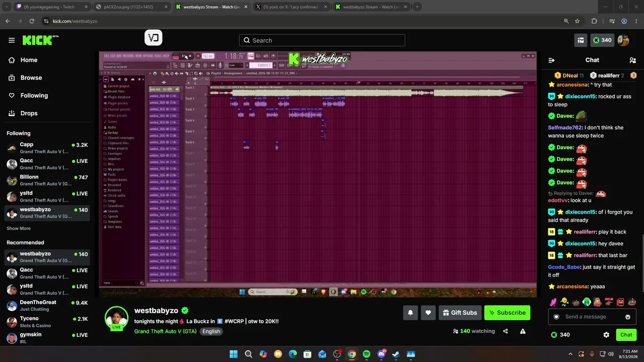
Task: Open the chat identity shield icon
Action: pyautogui.click(x=556, y=317)
